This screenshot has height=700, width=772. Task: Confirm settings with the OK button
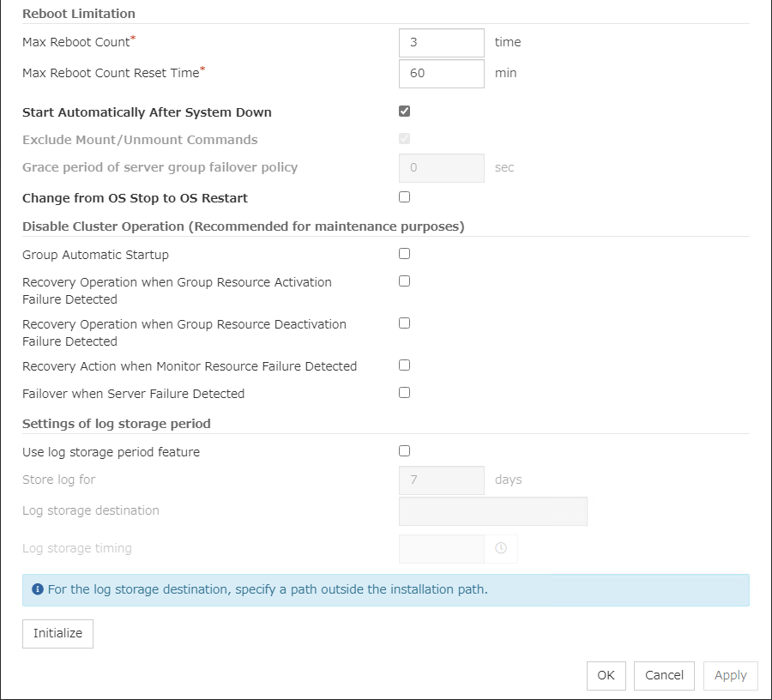coord(606,675)
